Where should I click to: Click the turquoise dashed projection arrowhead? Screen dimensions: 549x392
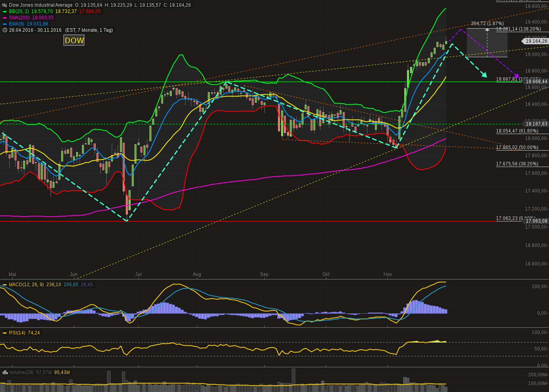(x=485, y=74)
